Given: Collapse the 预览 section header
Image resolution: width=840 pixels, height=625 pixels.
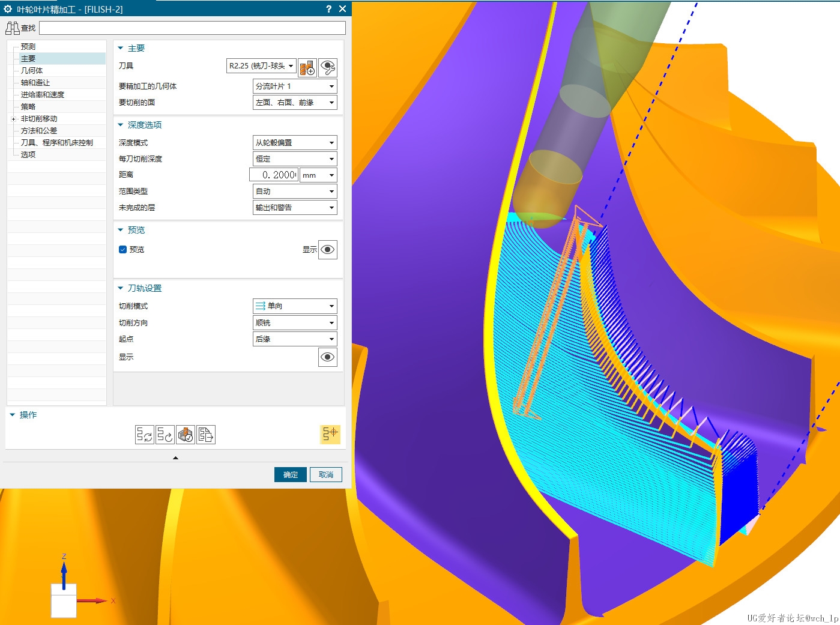Looking at the screenshot, I should tap(121, 230).
